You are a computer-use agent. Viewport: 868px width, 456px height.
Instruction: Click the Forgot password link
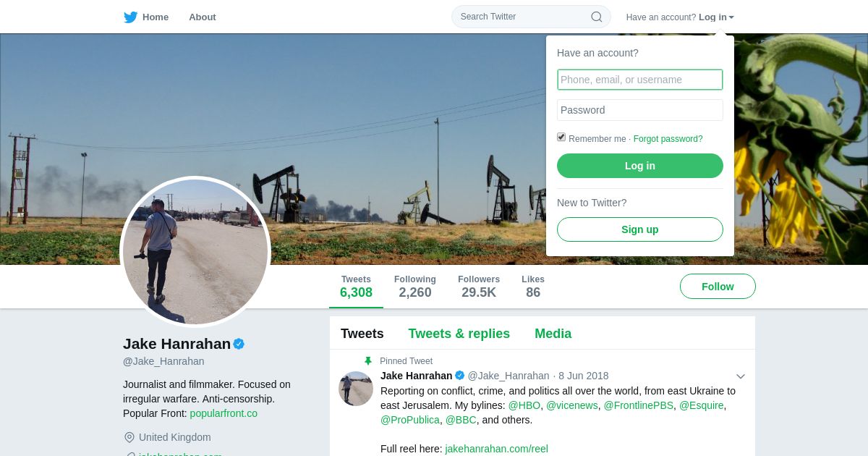tap(668, 139)
